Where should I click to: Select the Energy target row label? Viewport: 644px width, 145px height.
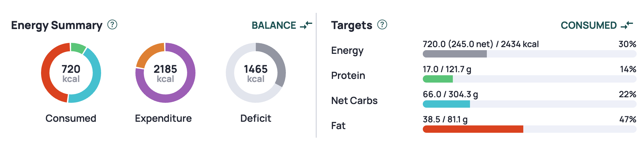347,50
